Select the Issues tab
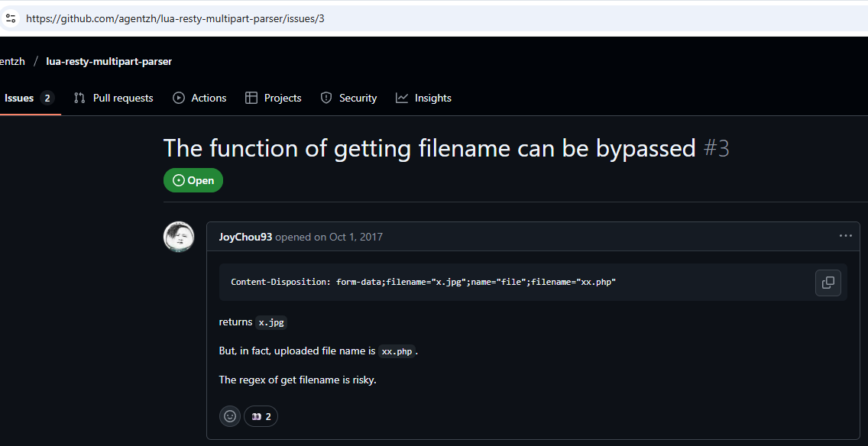 28,98
